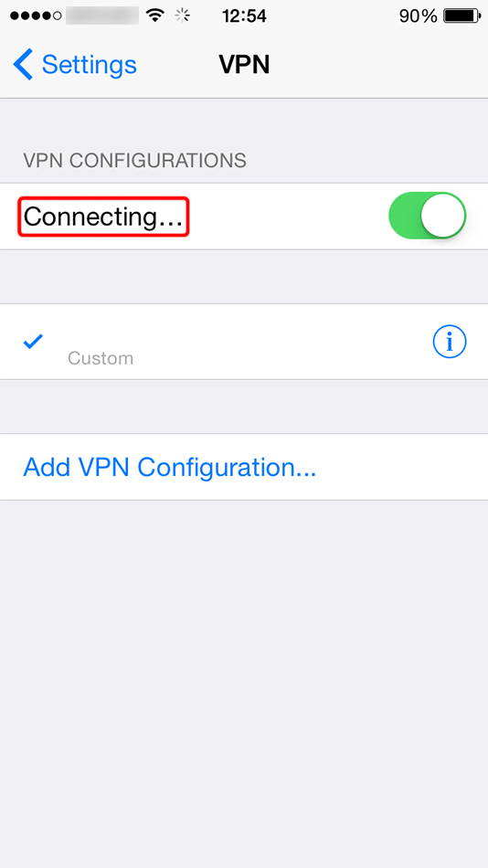Image resolution: width=488 pixels, height=868 pixels.
Task: Tap the 12:54 clock in status bar
Action: 244,16
